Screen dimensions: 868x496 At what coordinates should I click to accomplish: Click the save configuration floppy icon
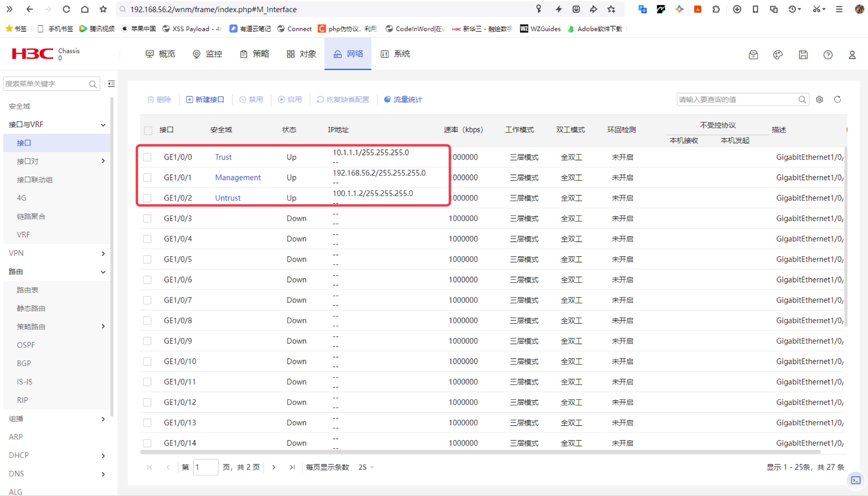803,55
